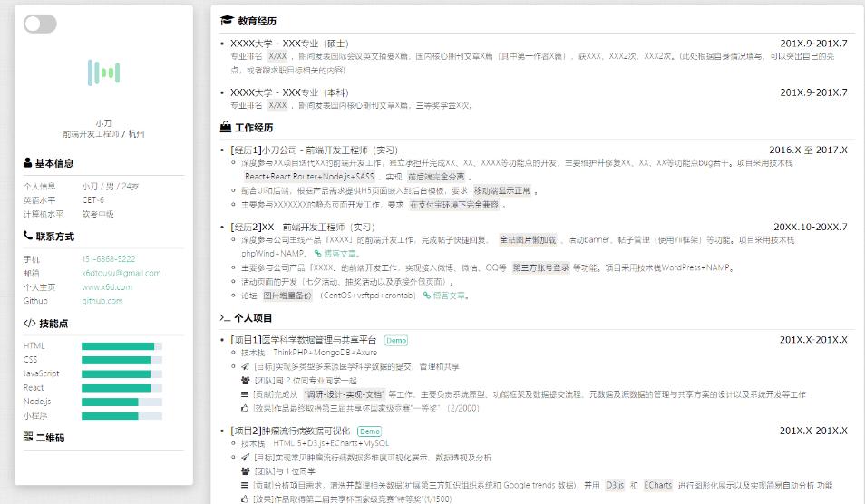Click the D3.js highlighted tag

tap(615, 485)
